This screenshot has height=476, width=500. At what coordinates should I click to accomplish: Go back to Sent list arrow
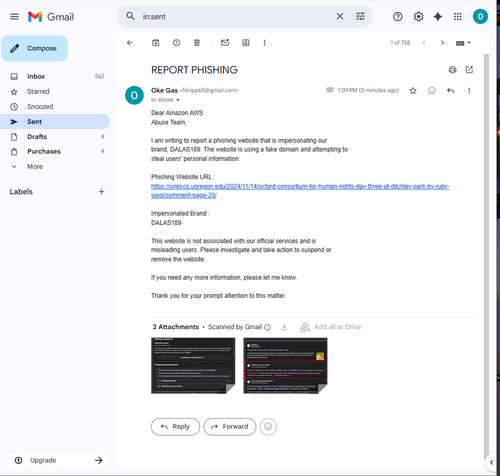(130, 43)
